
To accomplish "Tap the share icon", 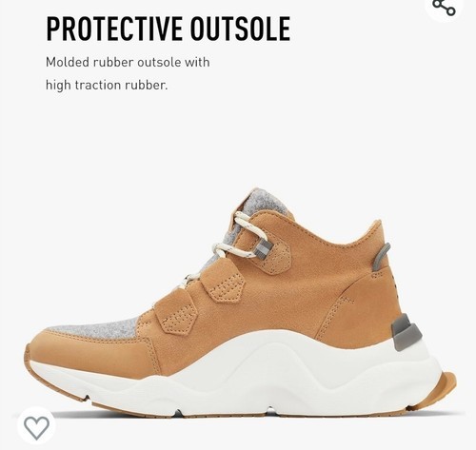I will (445, 7).
